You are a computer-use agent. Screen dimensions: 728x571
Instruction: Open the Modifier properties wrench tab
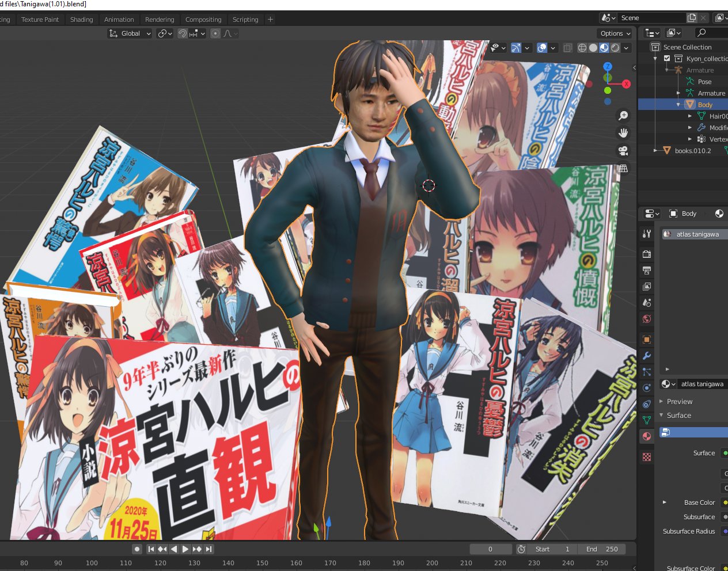click(647, 356)
